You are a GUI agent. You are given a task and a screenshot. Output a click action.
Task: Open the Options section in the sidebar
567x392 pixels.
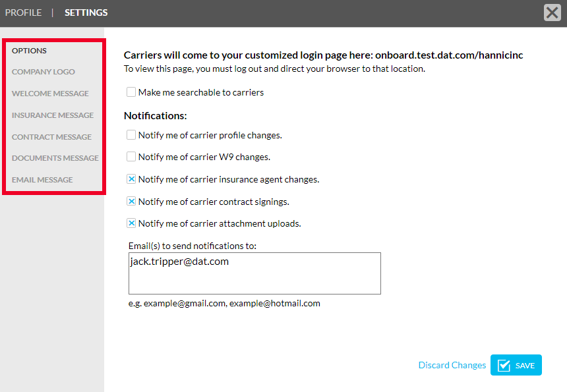30,50
